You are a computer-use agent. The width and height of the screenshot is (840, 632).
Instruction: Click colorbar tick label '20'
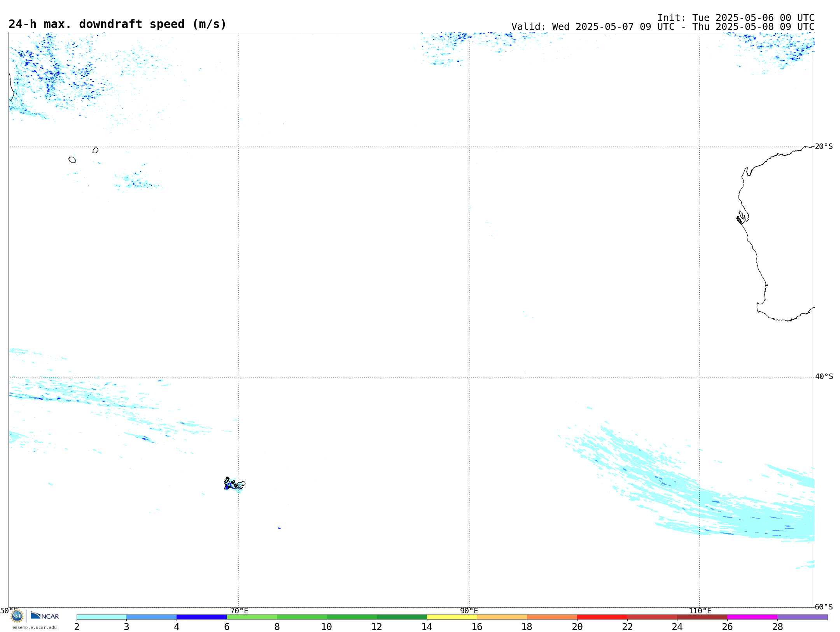click(577, 627)
